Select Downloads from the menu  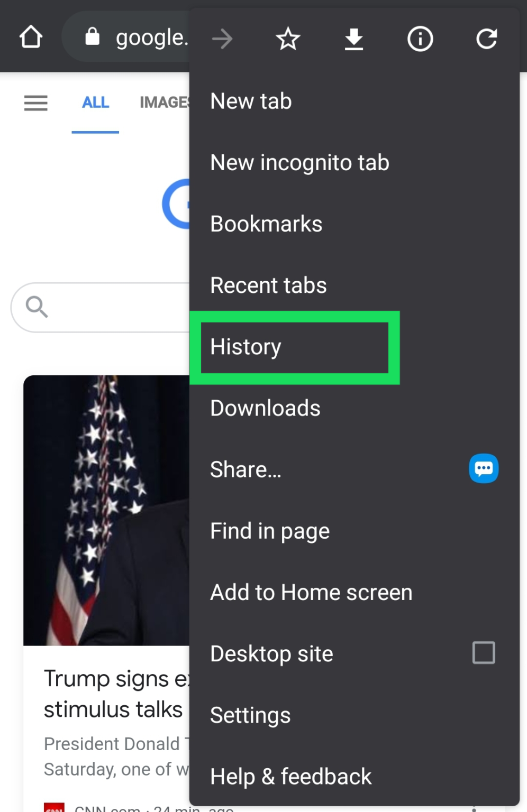[x=265, y=408]
